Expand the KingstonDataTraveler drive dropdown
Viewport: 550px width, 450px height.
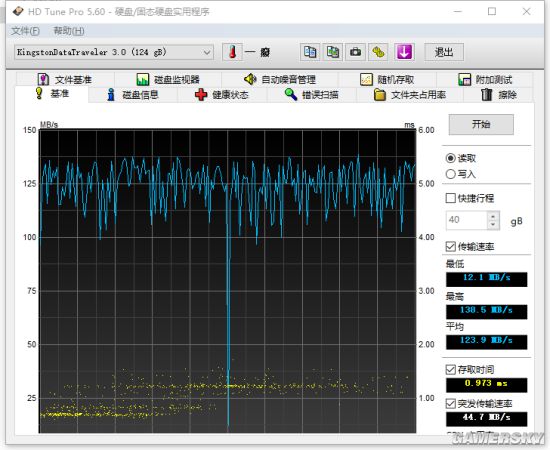point(207,53)
